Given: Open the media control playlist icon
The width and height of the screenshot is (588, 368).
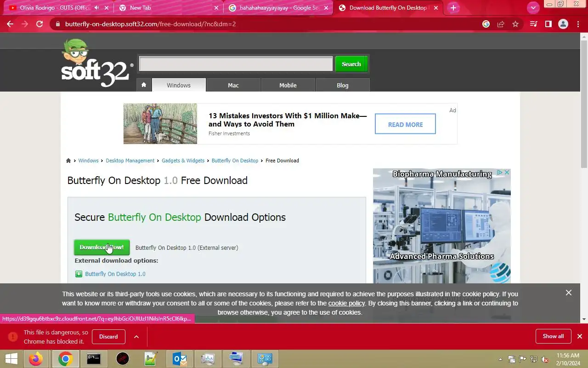Looking at the screenshot, I should (x=533, y=24).
